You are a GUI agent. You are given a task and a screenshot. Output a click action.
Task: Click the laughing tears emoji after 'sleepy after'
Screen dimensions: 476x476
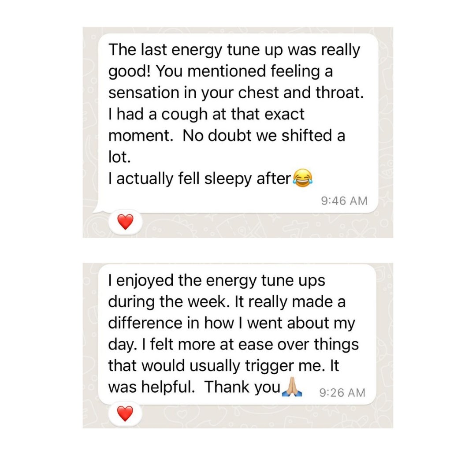point(301,178)
